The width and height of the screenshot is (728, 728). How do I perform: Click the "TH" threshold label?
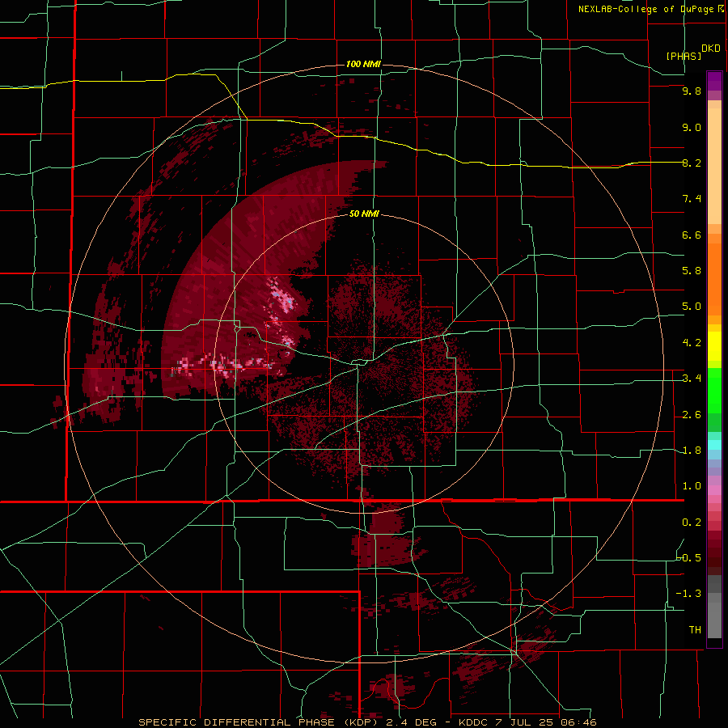tap(695, 630)
